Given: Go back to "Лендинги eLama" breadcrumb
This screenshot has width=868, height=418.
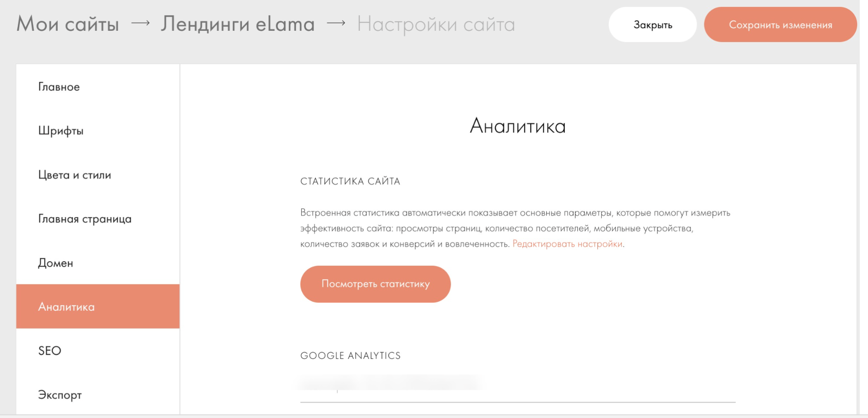Looking at the screenshot, I should click(237, 24).
